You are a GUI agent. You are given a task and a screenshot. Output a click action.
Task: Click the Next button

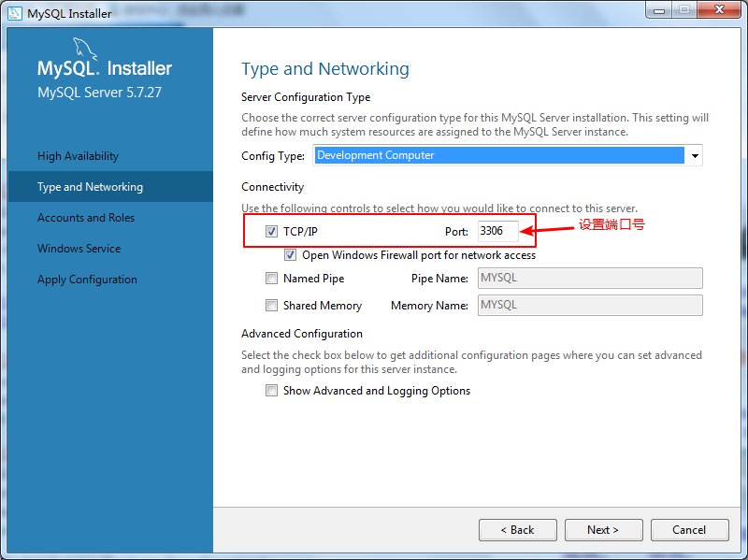(x=603, y=530)
